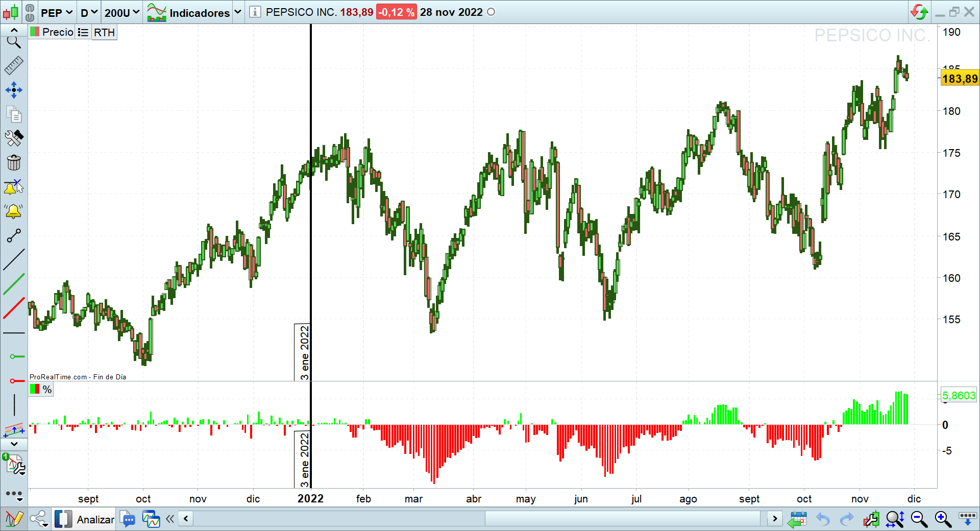Screen dimensions: 980x531
Task: Click the refresh data icon at the top right
Action: [920, 12]
